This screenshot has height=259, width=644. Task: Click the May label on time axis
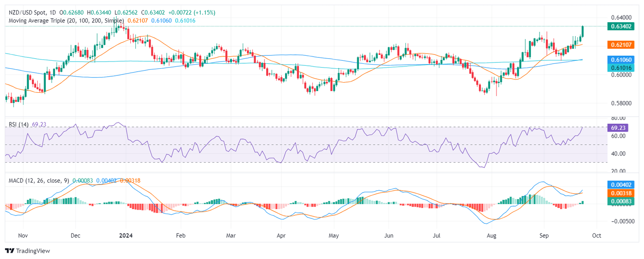(x=334, y=236)
